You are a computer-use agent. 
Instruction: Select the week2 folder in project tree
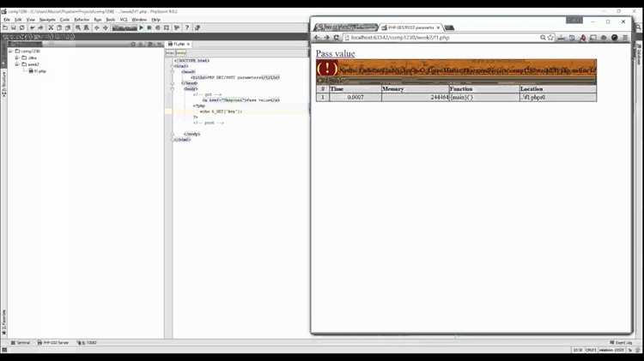[30, 64]
